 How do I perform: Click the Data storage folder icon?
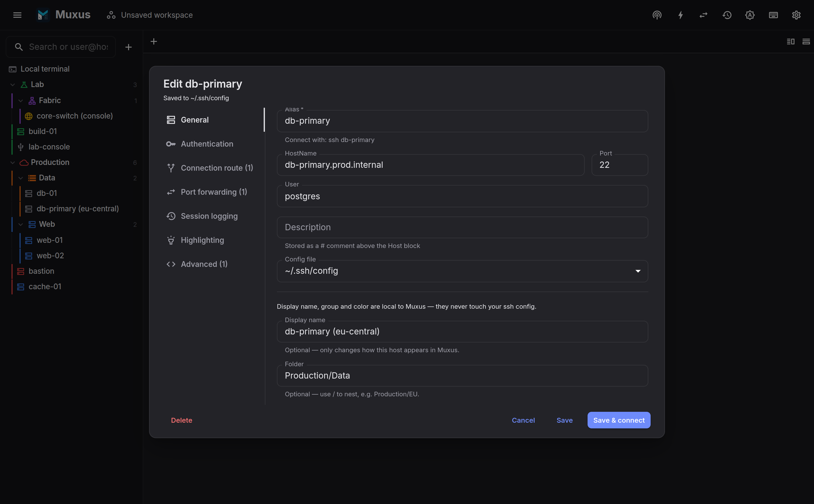pos(32,178)
